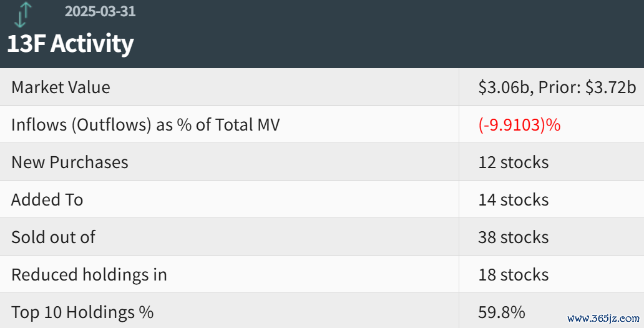
Task: Open the www.365jz.com watermark link
Action: click(603, 318)
